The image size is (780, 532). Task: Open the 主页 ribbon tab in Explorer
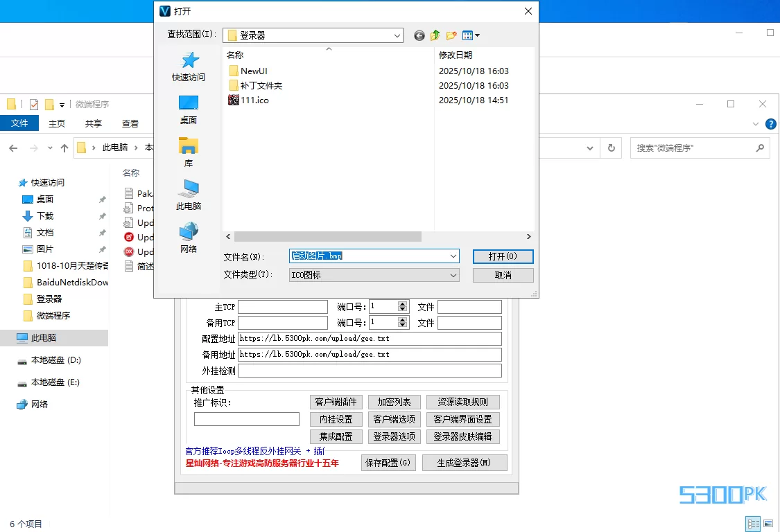click(57, 123)
